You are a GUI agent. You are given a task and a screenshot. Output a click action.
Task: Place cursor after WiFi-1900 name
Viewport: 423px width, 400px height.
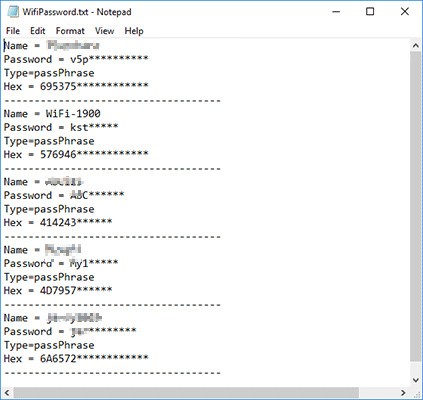click(101, 114)
